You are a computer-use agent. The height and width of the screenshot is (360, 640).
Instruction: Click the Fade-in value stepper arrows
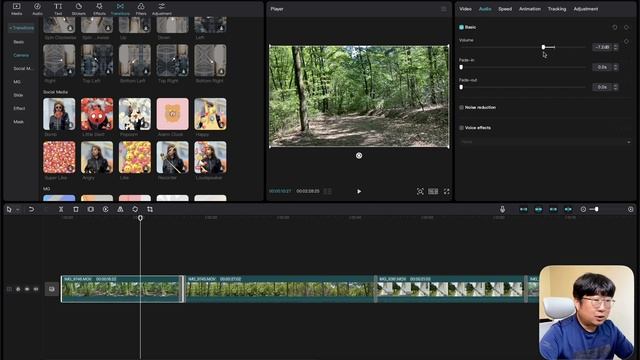(616, 67)
